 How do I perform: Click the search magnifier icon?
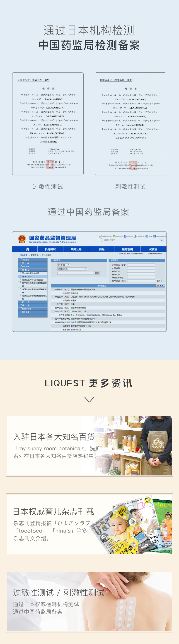tap(162, 240)
